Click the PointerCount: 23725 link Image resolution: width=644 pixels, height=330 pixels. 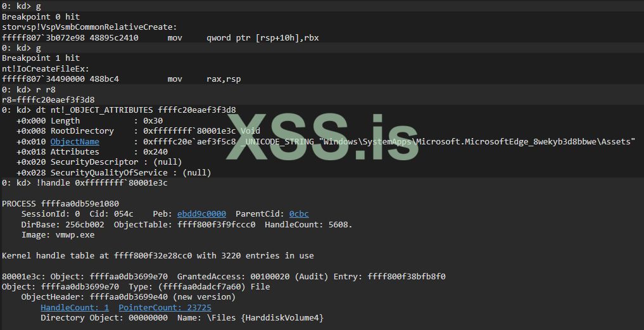(x=165, y=307)
